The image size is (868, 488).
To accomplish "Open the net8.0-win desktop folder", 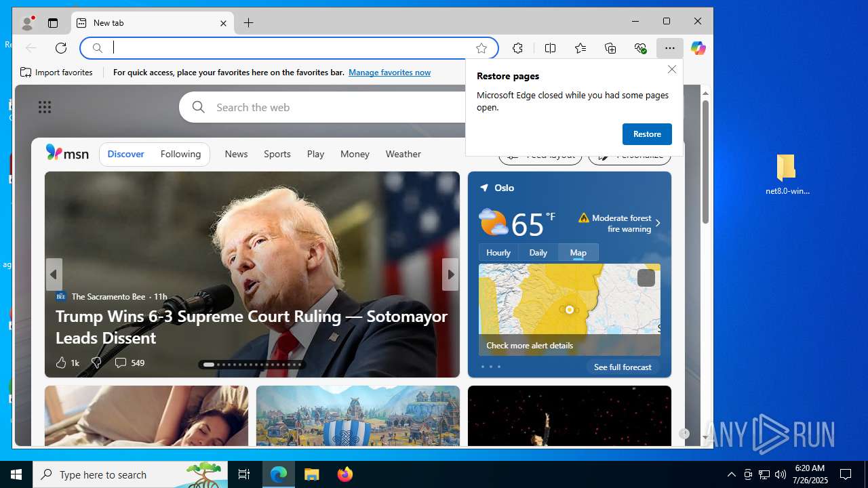I will [787, 175].
